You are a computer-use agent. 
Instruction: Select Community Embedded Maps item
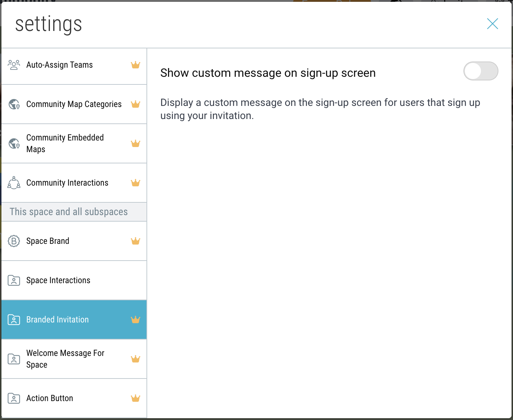point(65,143)
